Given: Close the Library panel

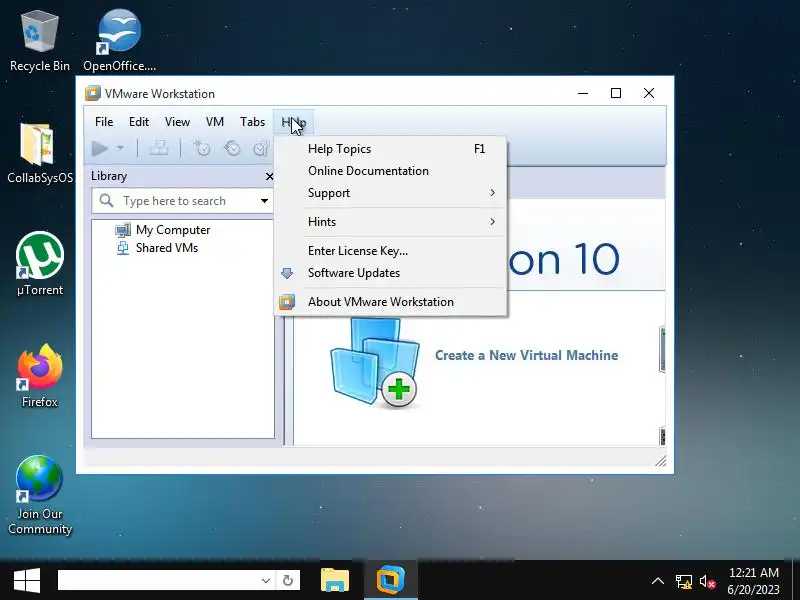Looking at the screenshot, I should (x=269, y=177).
